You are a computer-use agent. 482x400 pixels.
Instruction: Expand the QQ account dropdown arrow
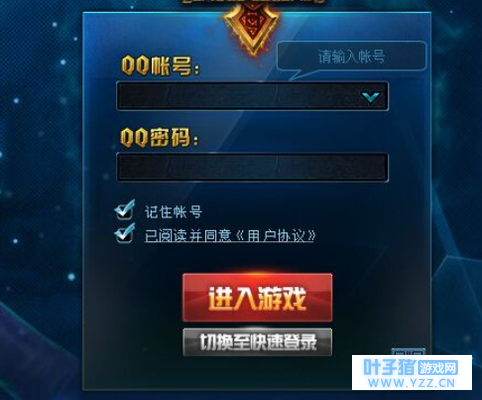(x=371, y=97)
